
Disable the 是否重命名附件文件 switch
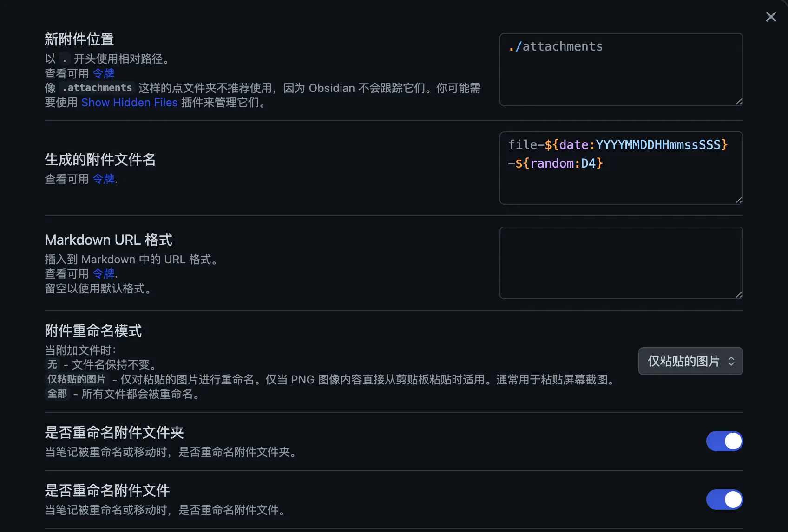(724, 500)
